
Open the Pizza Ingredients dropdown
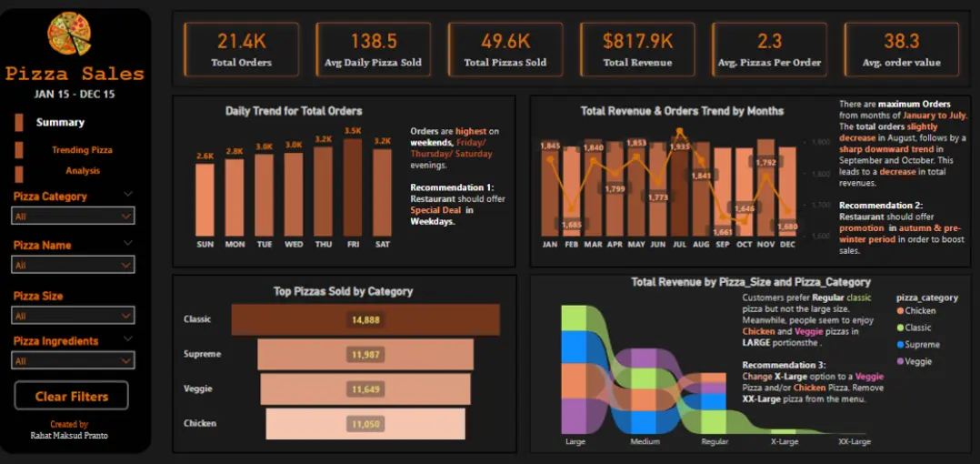click(73, 361)
